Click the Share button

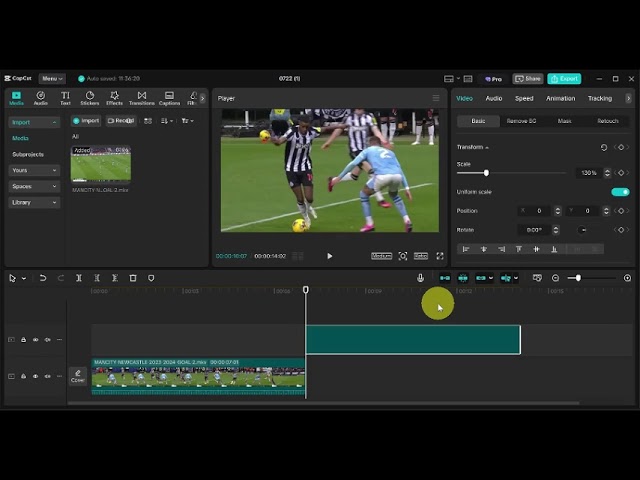coord(528,79)
